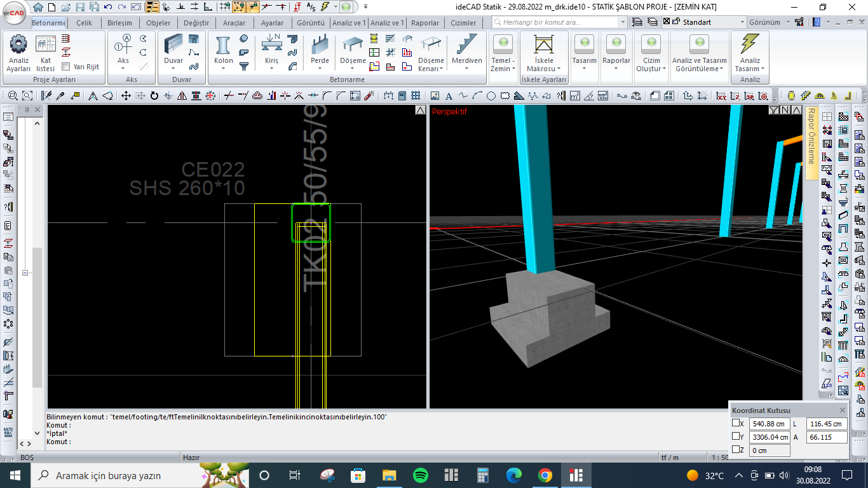
Task: Close the Koordinat Kutusu panel
Action: coord(843,410)
